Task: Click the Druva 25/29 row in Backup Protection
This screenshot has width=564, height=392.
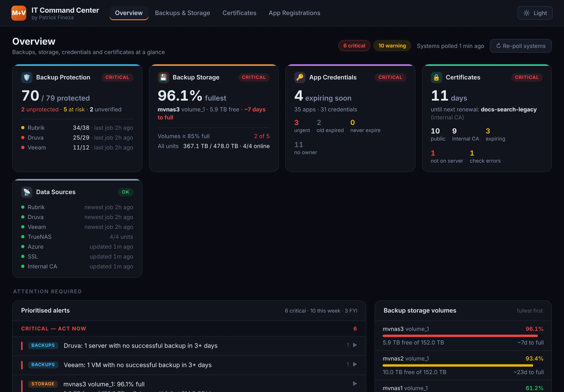Action: tap(77, 137)
